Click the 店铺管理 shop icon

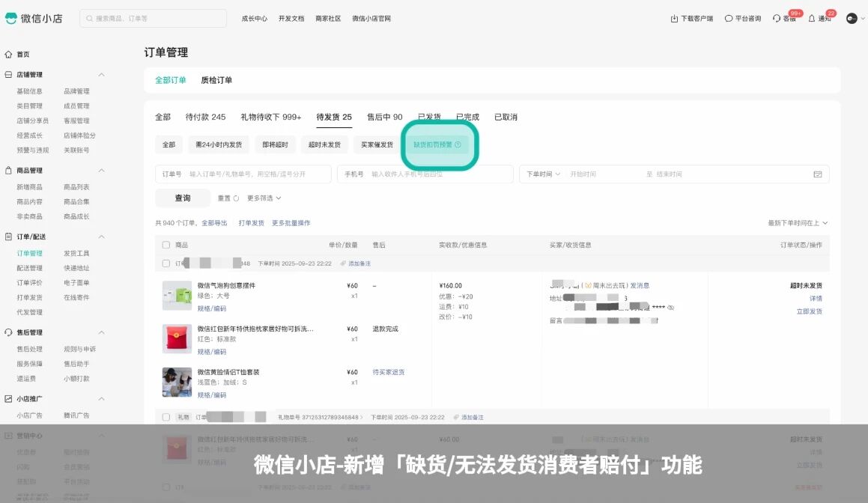click(x=8, y=74)
